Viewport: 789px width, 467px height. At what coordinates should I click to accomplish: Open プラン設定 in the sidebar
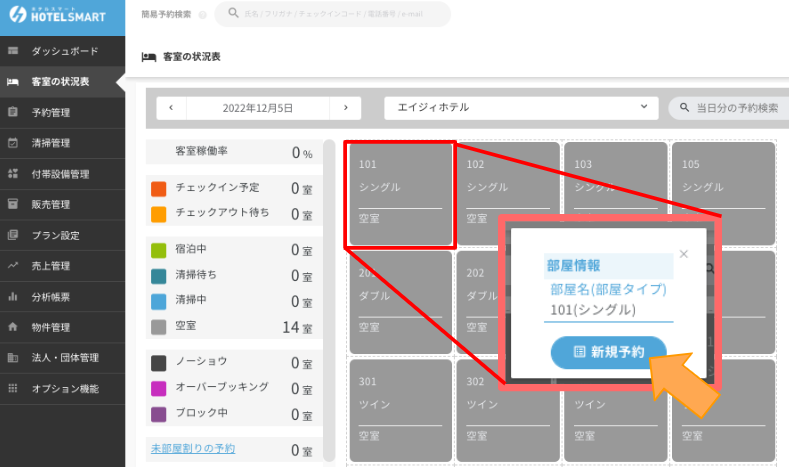coord(55,236)
